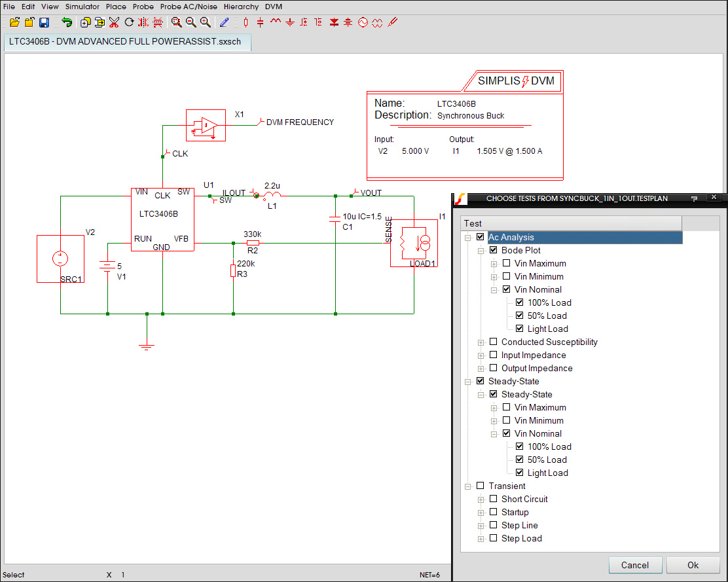This screenshot has width=728, height=582.
Task: Uncheck the Bode Plot checkbox
Action: (x=494, y=250)
